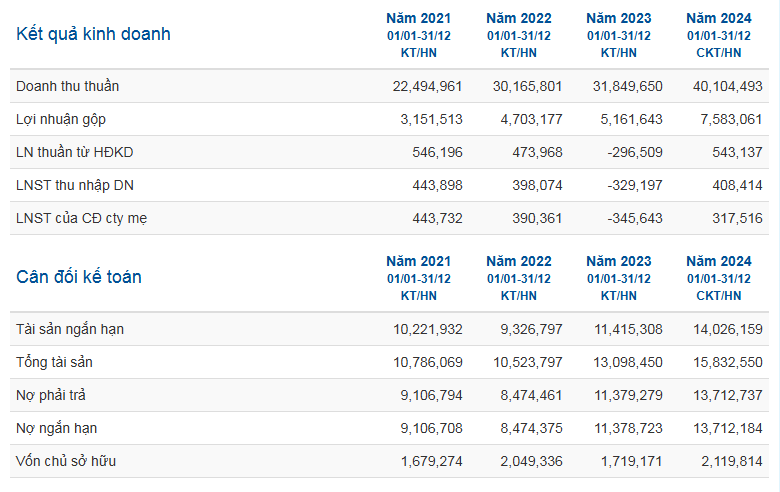Click the "Tài sản ngắn hạn" row label
This screenshot has height=492, width=780.
point(70,329)
